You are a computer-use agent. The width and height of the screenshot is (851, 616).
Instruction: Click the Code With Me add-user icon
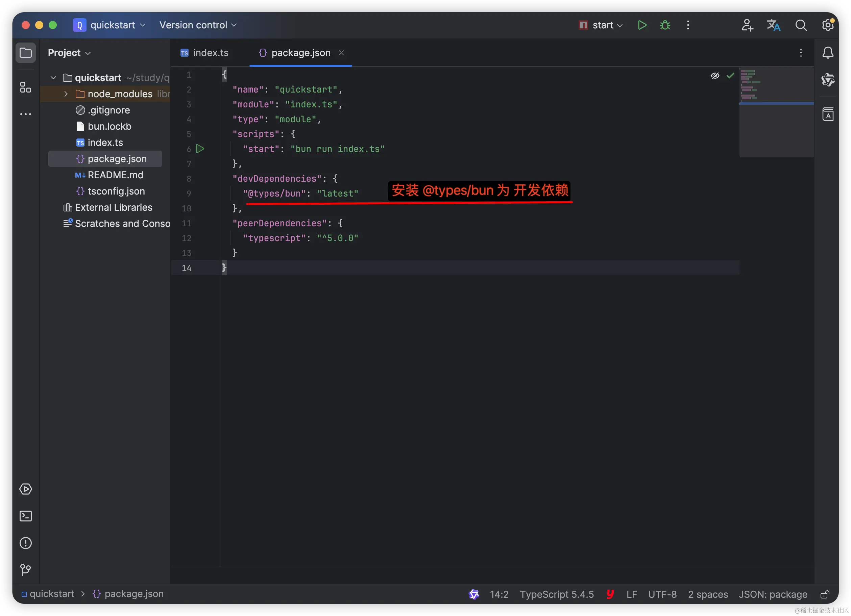click(x=747, y=25)
